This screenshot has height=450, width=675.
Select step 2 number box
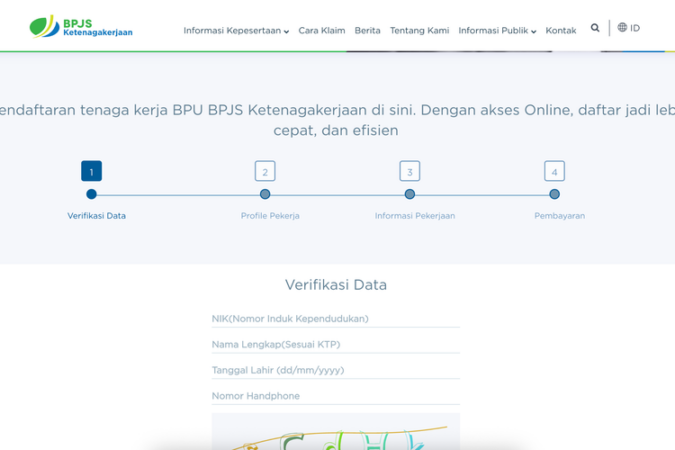(265, 171)
